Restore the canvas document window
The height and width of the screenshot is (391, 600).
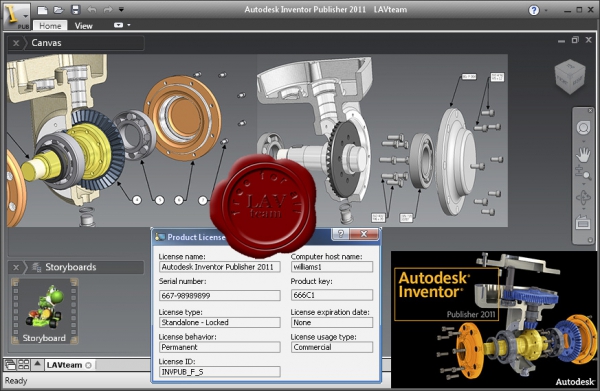tap(575, 40)
